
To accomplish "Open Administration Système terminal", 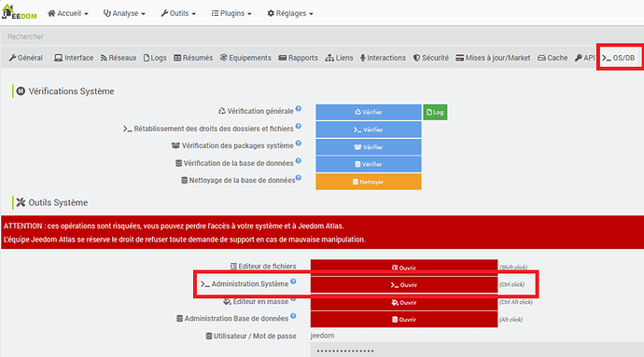I will [x=404, y=285].
